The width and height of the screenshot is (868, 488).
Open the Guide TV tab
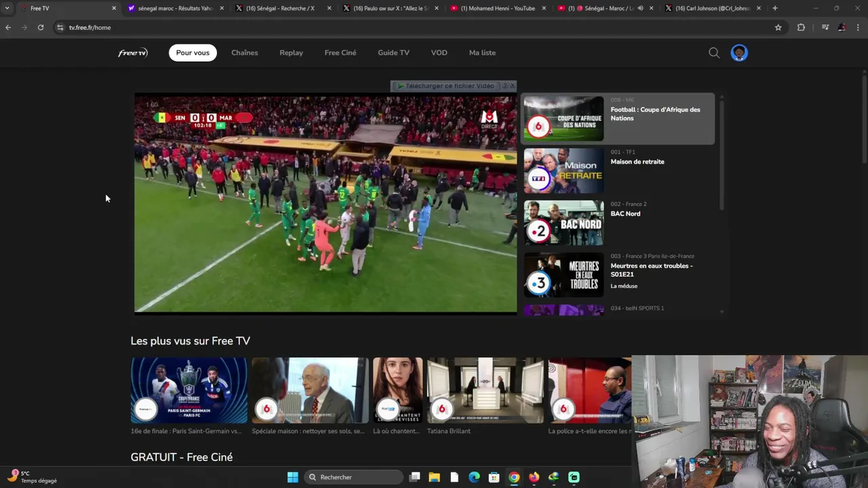[393, 53]
